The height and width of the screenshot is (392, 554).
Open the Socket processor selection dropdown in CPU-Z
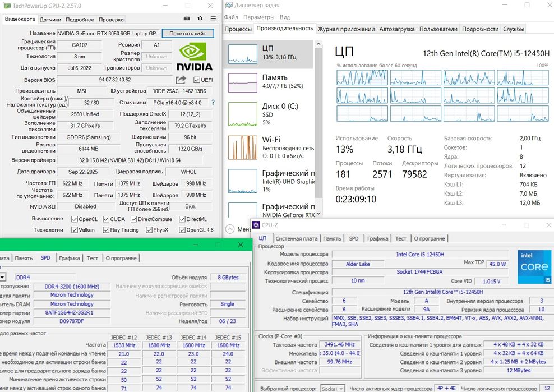(x=333, y=389)
